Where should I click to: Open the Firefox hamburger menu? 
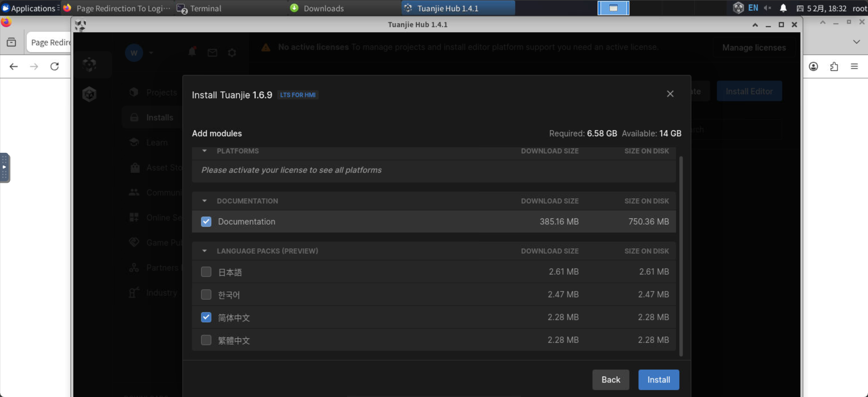pos(854,66)
